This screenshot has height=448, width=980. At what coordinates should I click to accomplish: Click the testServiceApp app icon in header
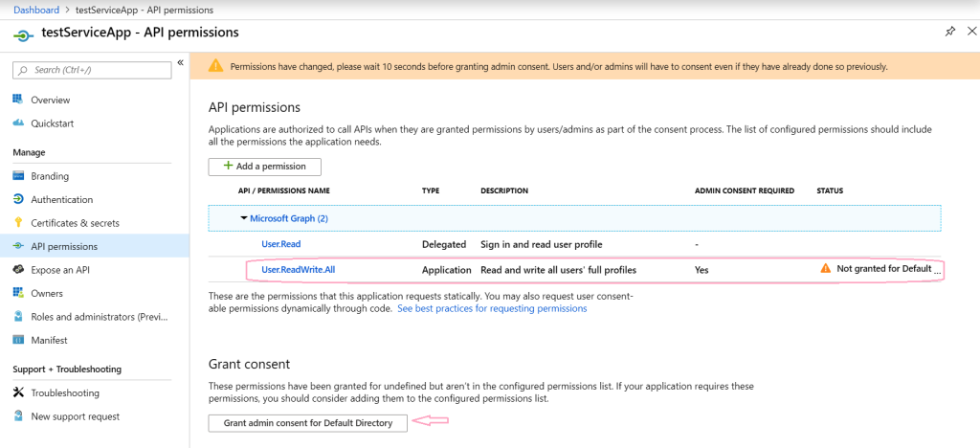(23, 35)
